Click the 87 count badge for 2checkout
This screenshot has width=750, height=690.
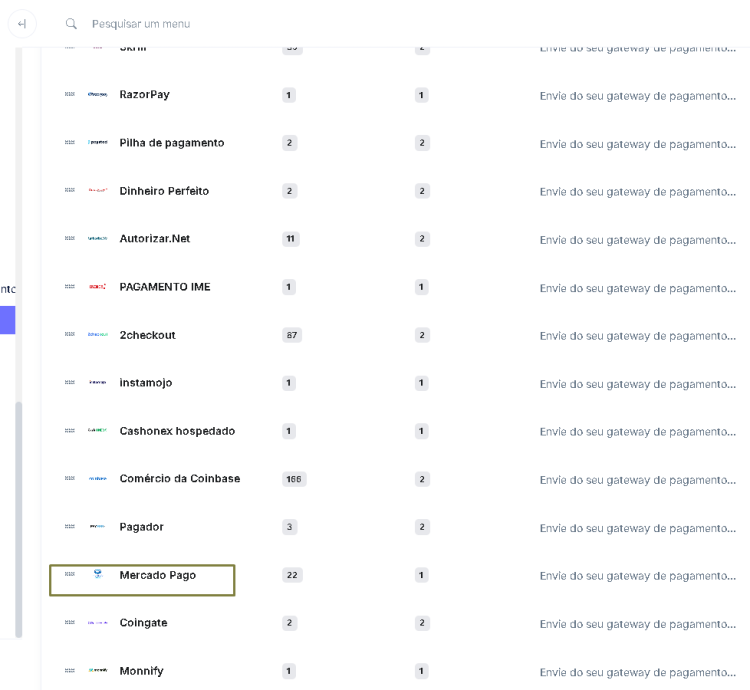pos(292,336)
